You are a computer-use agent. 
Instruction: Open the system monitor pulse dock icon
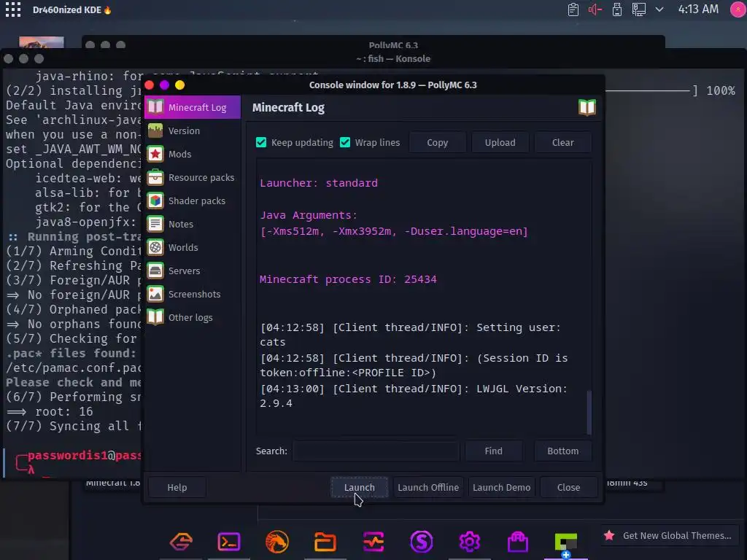tap(373, 542)
